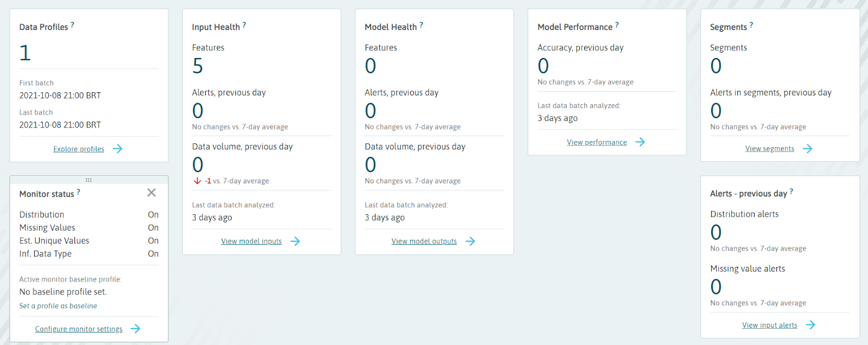The width and height of the screenshot is (868, 345).
Task: Click the help icon by Alerts - previous day
Action: [x=792, y=191]
